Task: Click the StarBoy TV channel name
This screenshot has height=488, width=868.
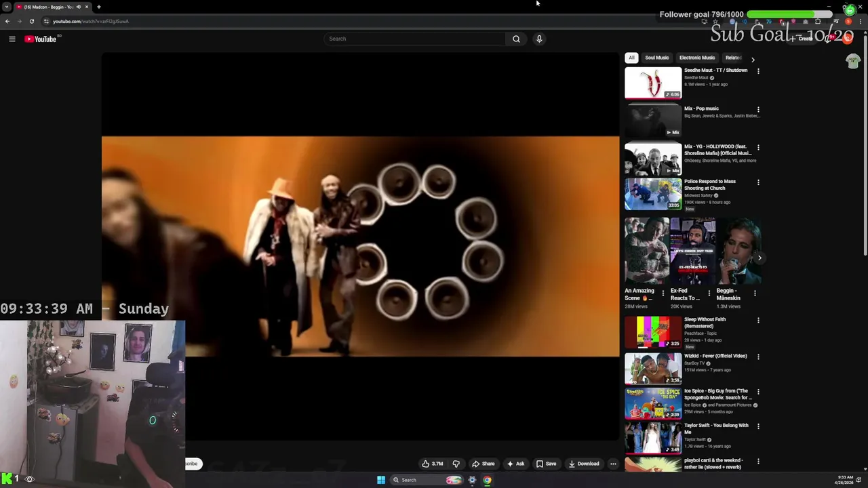Action: [693, 363]
